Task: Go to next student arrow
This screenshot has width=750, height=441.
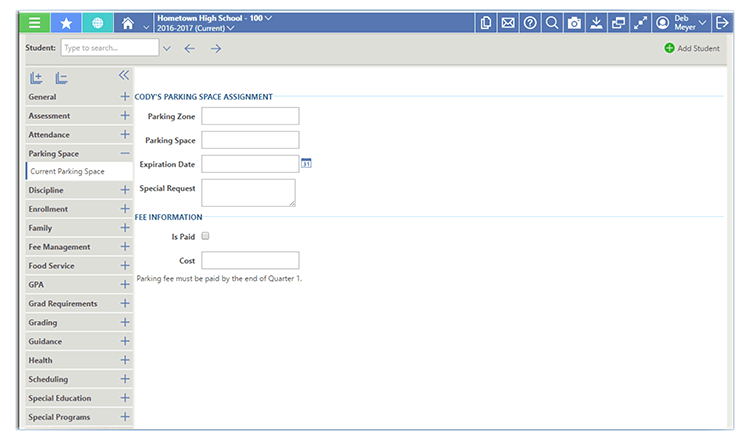Action: 216,48
